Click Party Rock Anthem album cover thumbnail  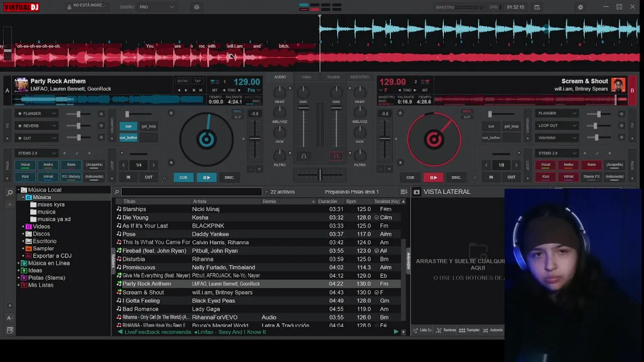click(21, 84)
